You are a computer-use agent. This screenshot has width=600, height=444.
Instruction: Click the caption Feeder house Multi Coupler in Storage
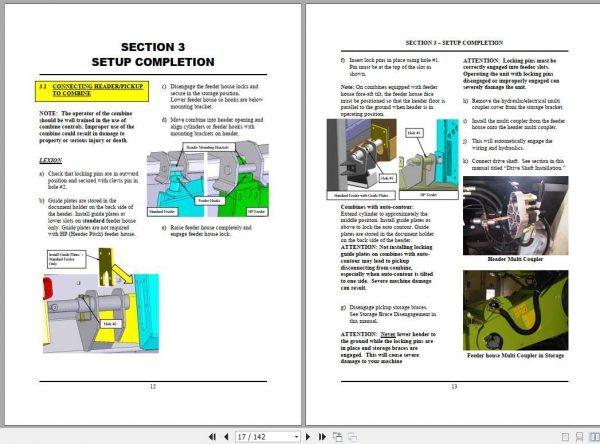pos(515,356)
